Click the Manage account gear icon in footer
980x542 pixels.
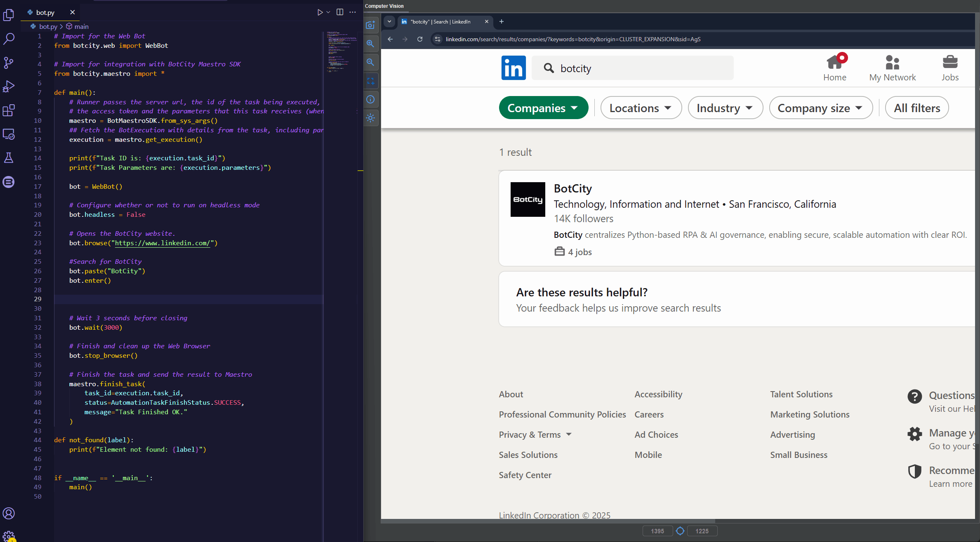pos(914,434)
